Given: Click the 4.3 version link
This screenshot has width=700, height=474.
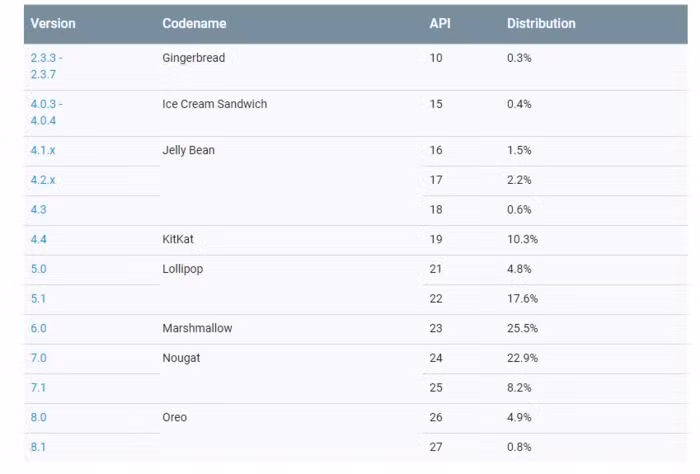Looking at the screenshot, I should pos(39,210).
